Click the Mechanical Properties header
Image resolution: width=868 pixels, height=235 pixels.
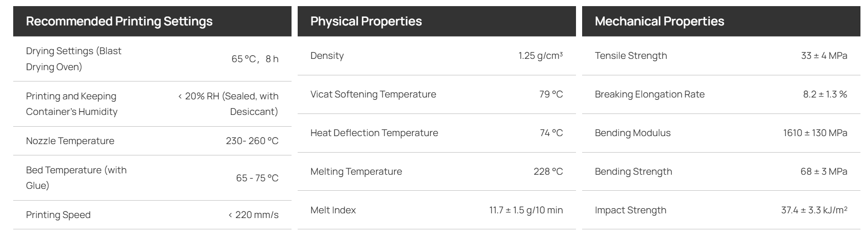tap(659, 21)
